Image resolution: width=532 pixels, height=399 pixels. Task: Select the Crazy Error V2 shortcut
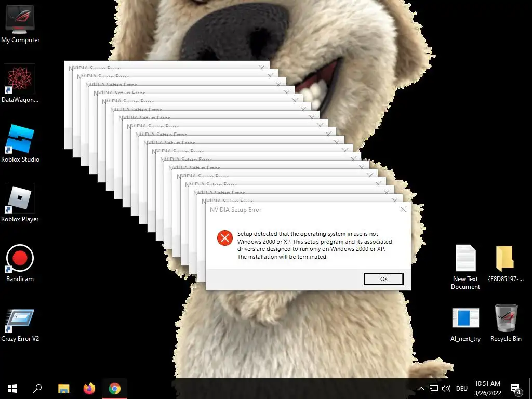click(x=20, y=325)
